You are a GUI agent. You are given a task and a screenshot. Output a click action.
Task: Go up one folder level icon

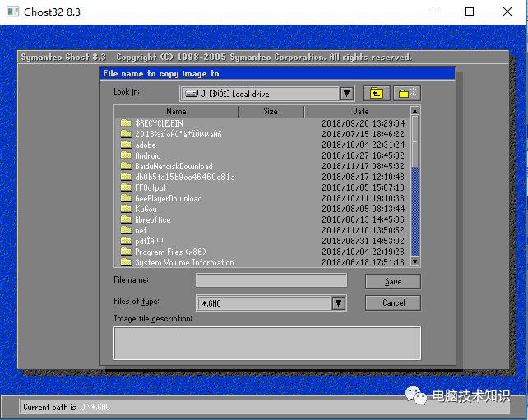[x=377, y=93]
